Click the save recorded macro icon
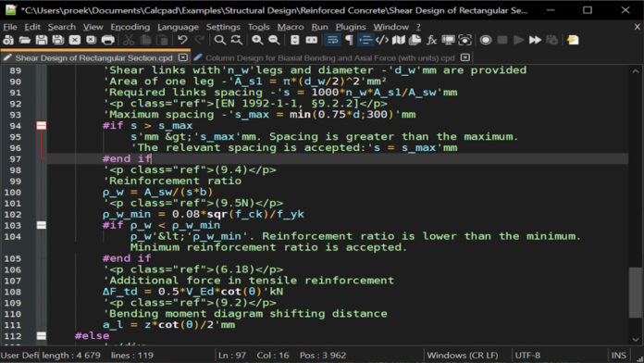 click(x=552, y=40)
